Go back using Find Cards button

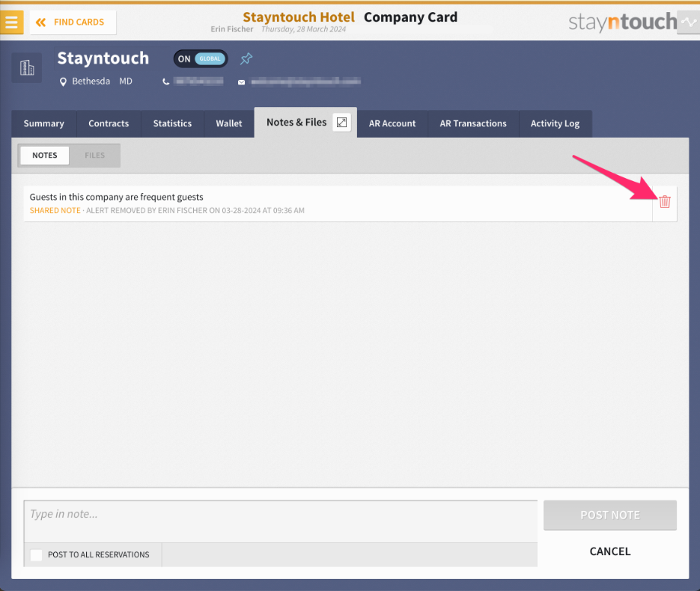tap(73, 22)
